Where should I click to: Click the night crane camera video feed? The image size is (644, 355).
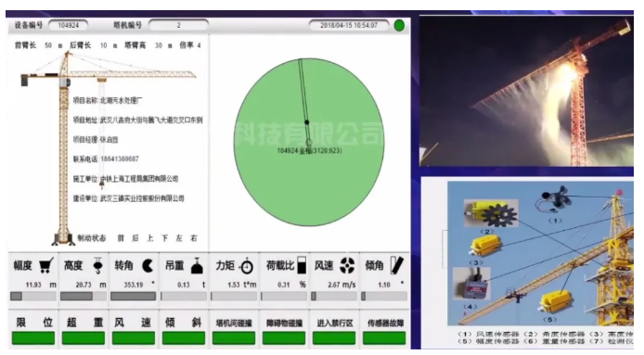[x=526, y=91]
